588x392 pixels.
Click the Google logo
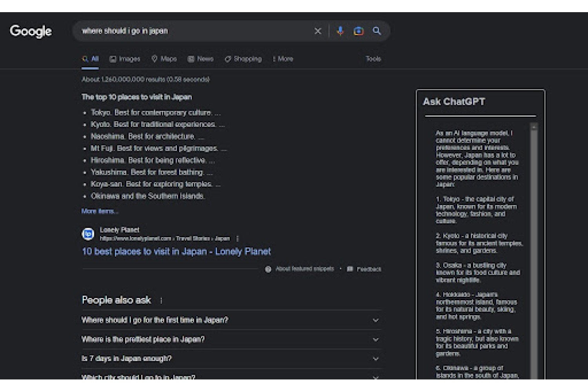[x=31, y=31]
